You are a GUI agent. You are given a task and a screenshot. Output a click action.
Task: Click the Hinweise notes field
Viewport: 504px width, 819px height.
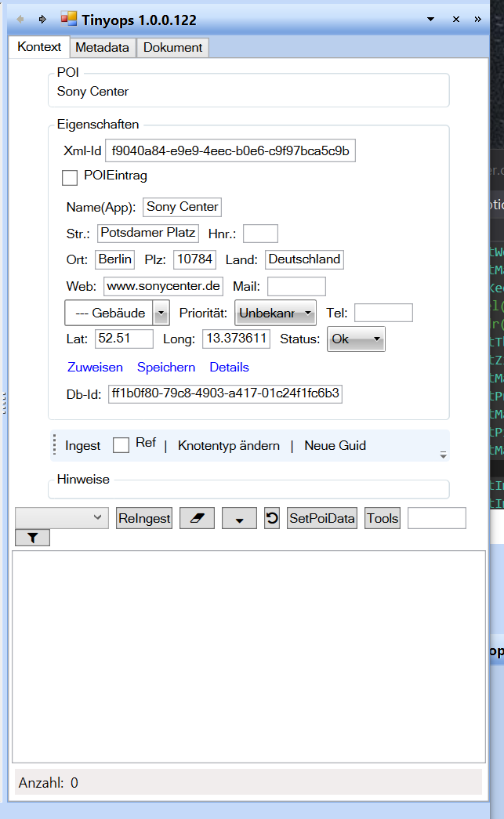(248, 490)
